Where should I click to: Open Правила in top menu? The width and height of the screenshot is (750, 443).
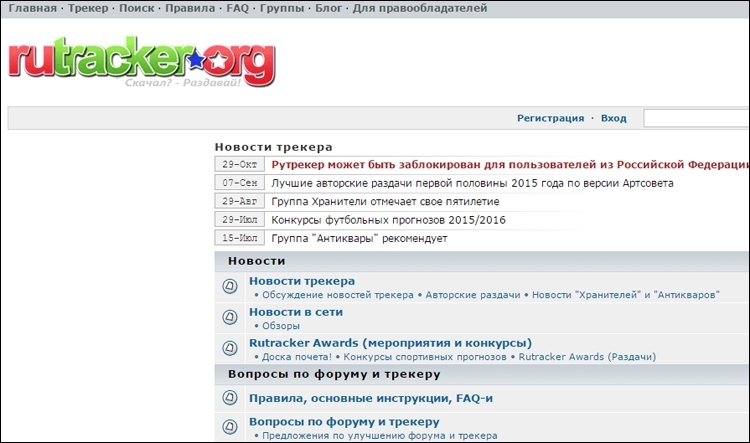[x=190, y=8]
